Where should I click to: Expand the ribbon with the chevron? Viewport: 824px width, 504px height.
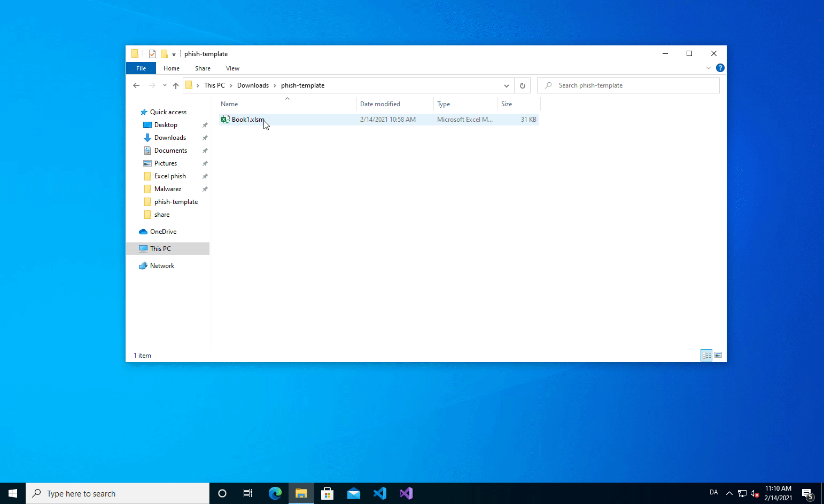(x=709, y=68)
